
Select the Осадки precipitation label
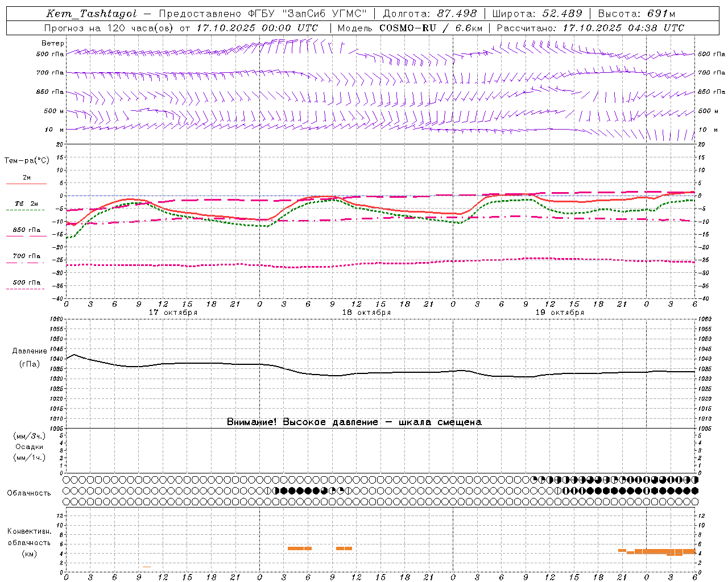(30, 447)
